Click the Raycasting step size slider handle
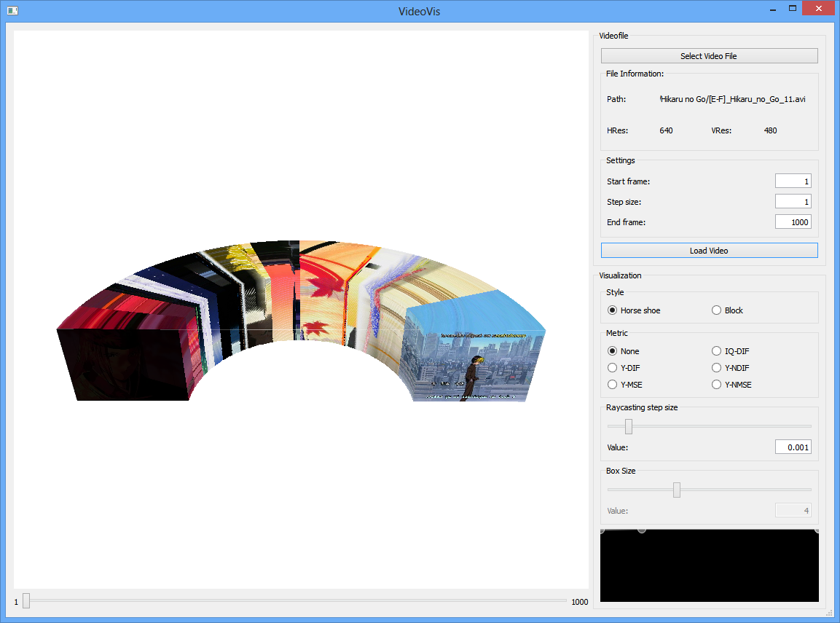The width and height of the screenshot is (840, 623). click(629, 426)
